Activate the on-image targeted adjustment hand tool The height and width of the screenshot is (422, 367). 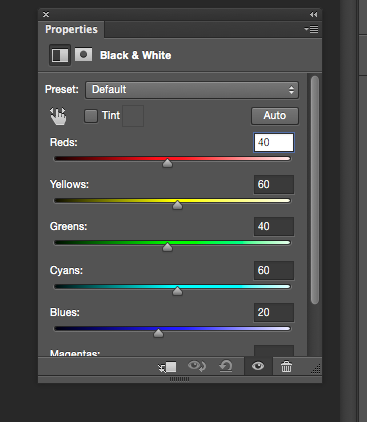[58, 116]
